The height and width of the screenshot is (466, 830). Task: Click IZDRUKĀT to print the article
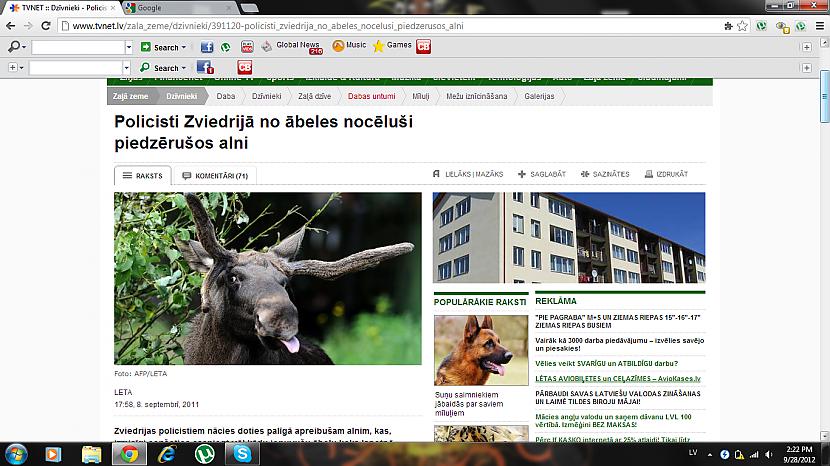pos(666,174)
